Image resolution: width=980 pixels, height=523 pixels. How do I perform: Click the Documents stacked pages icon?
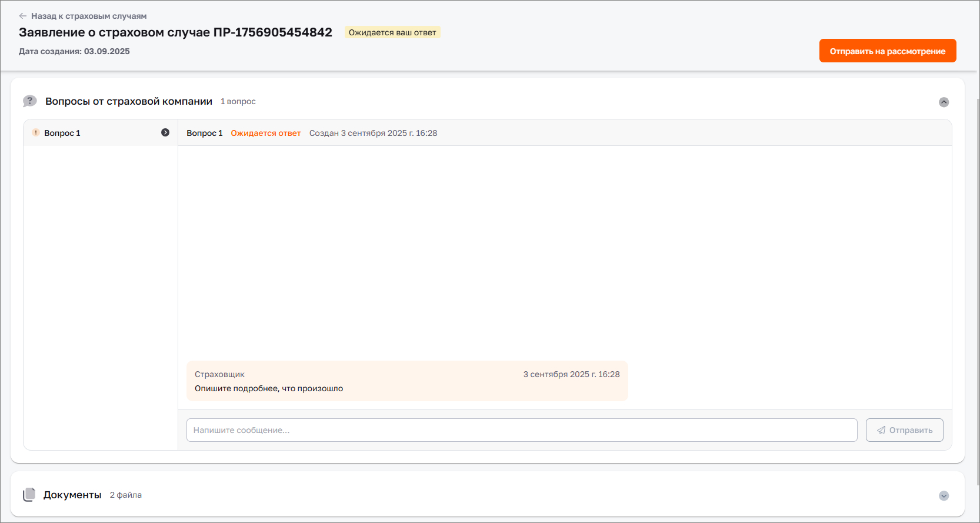pyautogui.click(x=29, y=495)
